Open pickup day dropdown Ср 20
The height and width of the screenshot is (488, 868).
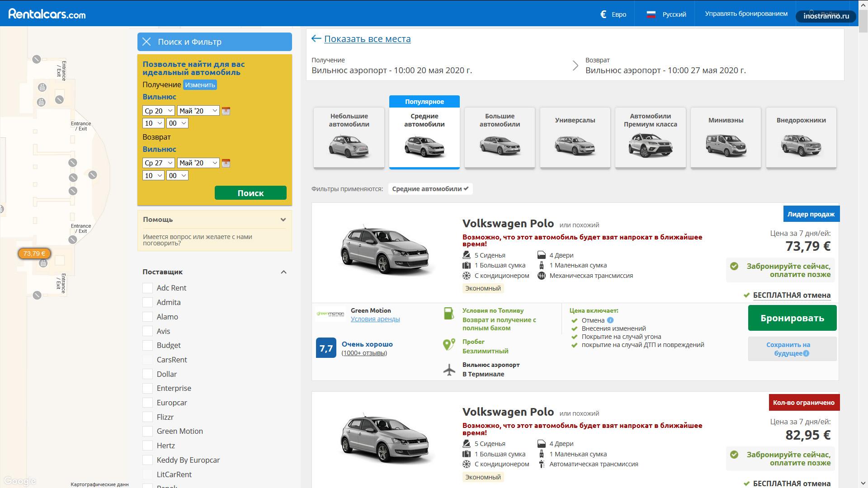coord(158,111)
